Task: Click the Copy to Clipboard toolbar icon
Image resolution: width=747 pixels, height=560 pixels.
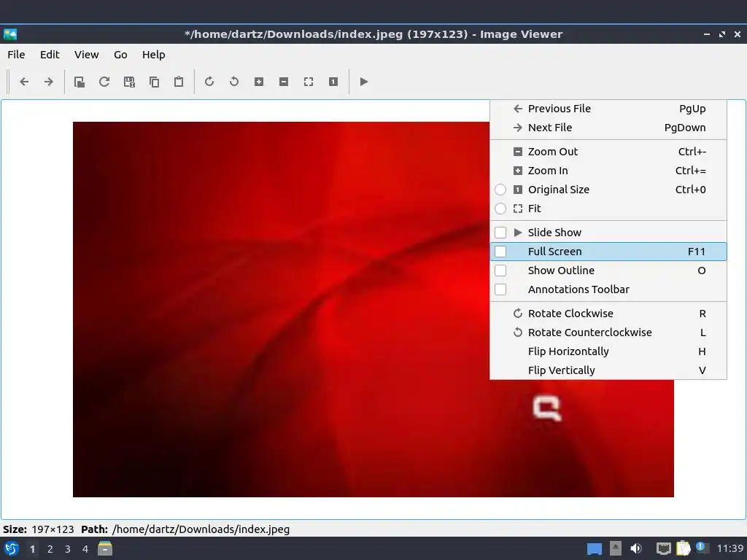Action: (x=154, y=82)
